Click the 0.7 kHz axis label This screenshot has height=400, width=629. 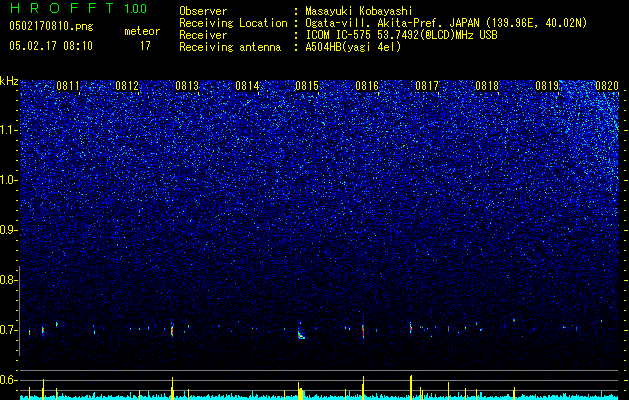[x=8, y=330]
